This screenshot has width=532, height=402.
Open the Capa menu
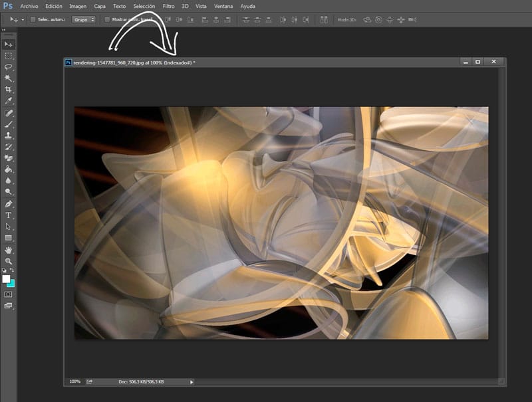coord(100,5)
